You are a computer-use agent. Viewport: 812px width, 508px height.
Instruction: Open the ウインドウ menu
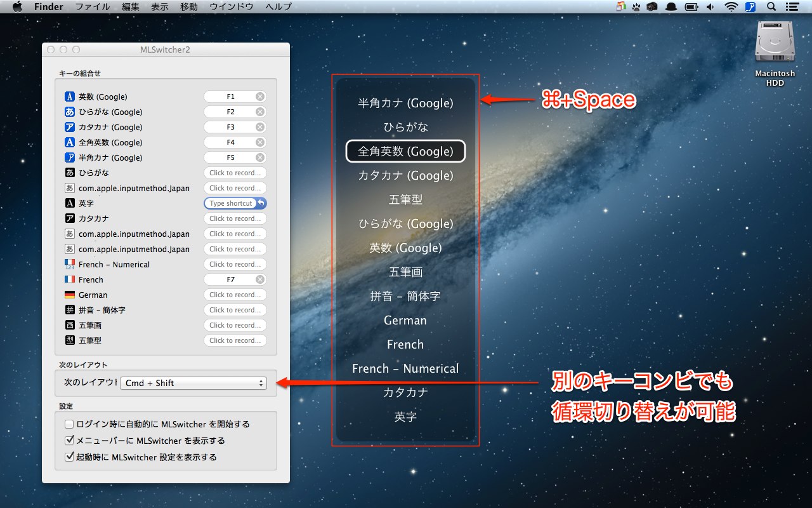pos(232,7)
